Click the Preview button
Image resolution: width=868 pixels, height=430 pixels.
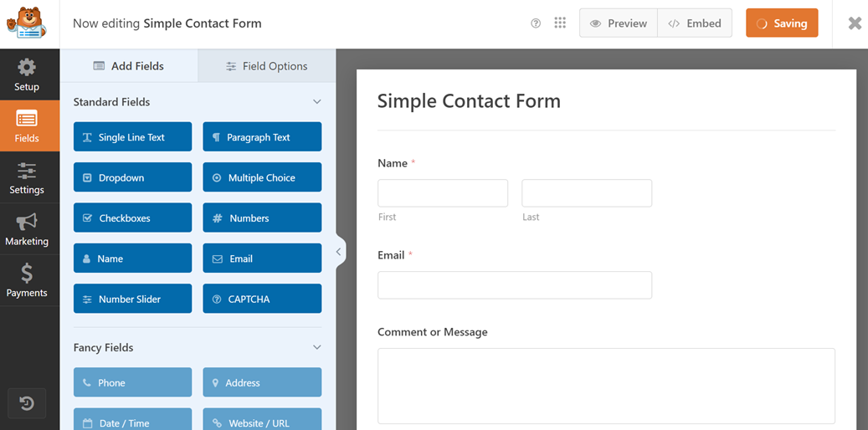click(619, 23)
